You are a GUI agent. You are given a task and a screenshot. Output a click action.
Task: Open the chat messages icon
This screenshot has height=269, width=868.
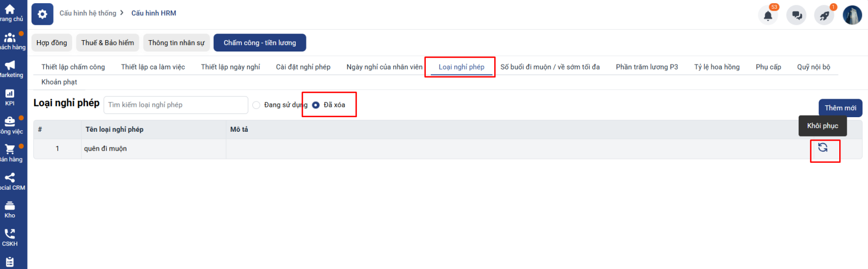pyautogui.click(x=796, y=15)
